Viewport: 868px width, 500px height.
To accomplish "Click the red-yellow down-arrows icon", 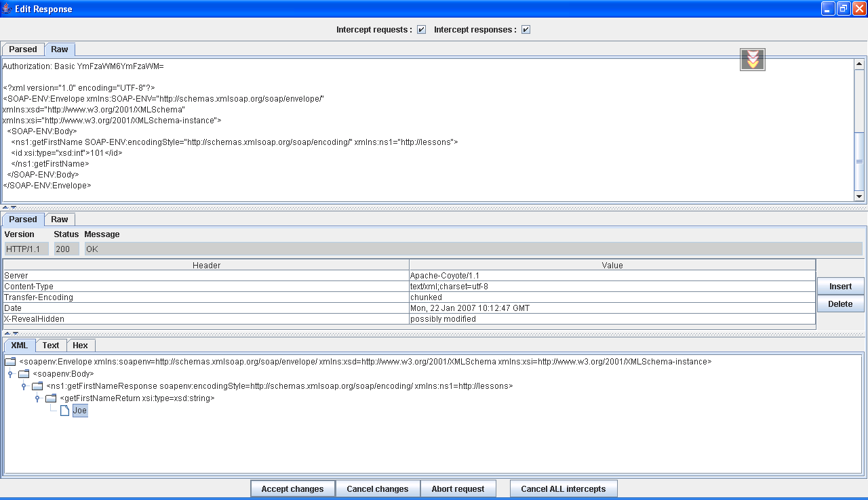I will [752, 60].
